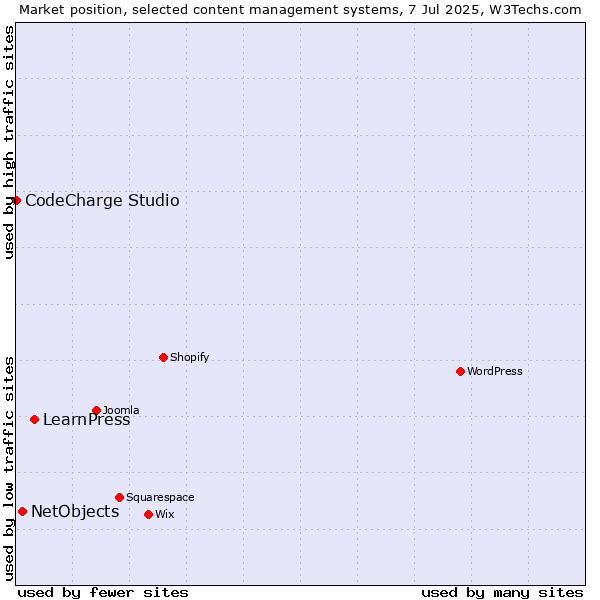The image size is (600, 600).
Task: Click the Joomla label text
Action: 121,410
